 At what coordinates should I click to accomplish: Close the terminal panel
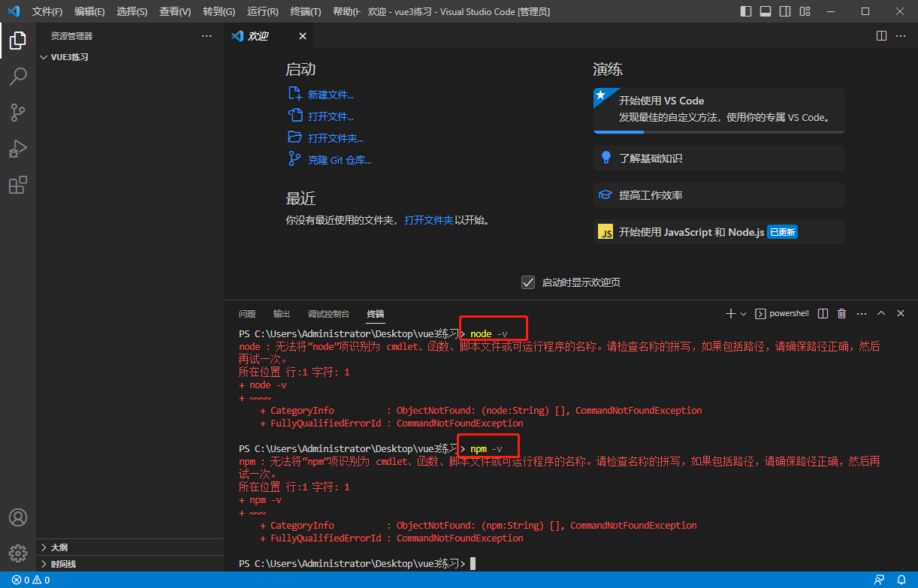point(901,313)
